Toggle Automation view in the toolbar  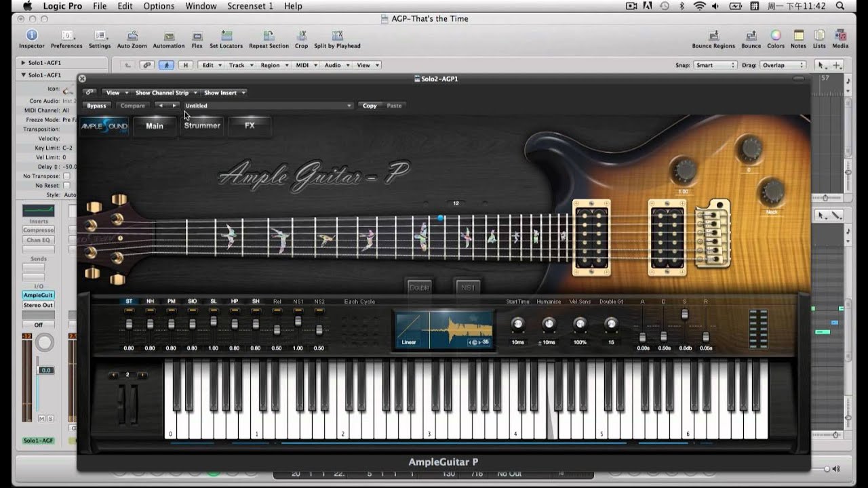point(169,39)
